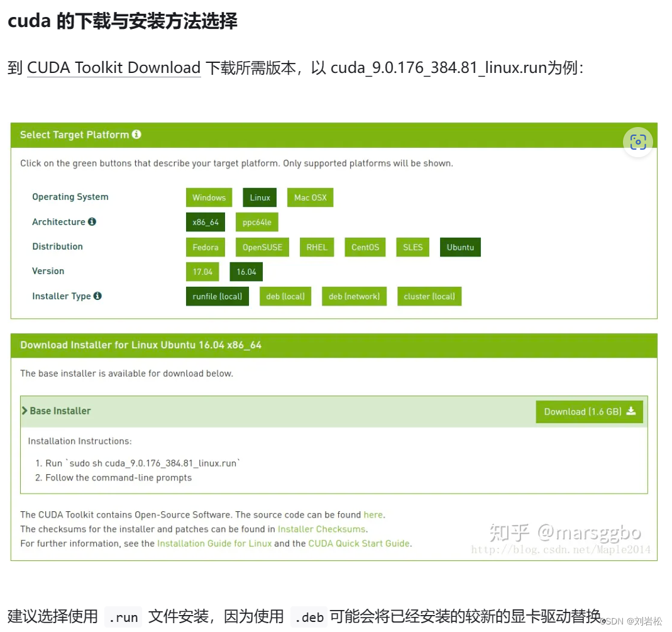Select the SLES distribution
Screen dimensions: 672x632
pos(412,247)
